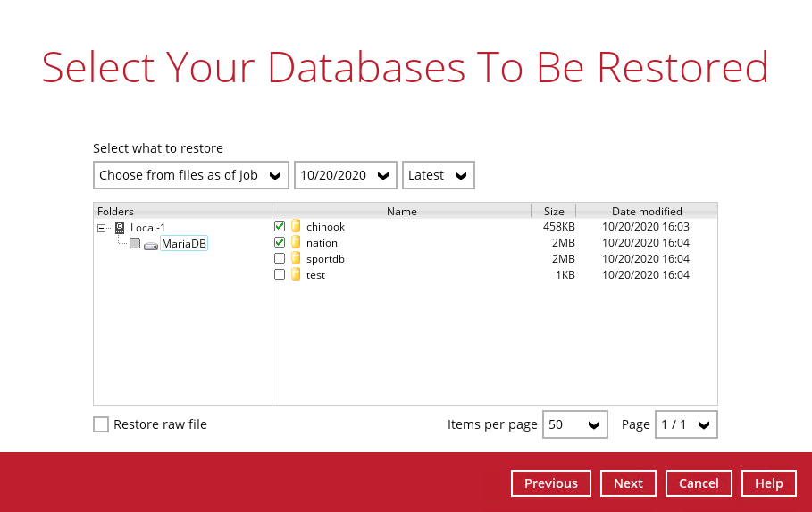This screenshot has width=812, height=512.
Task: Toggle the MariaDB folder tree checkbox
Action: point(135,244)
